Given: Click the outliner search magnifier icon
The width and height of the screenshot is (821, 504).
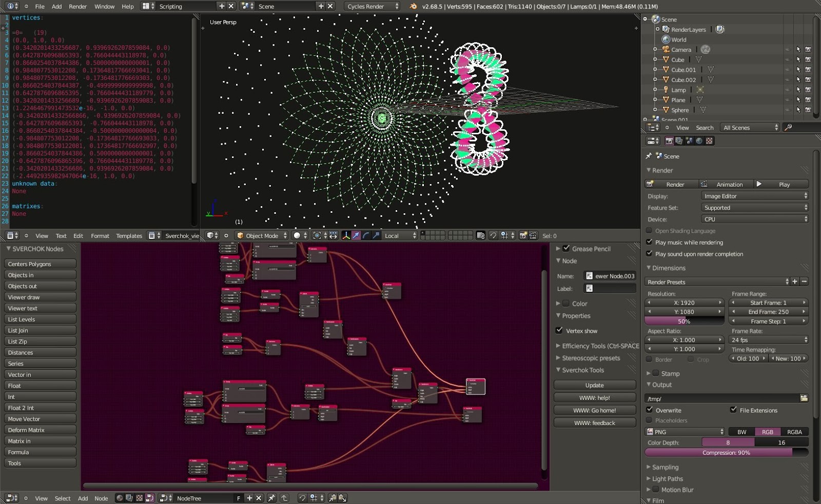Looking at the screenshot, I should click(789, 128).
